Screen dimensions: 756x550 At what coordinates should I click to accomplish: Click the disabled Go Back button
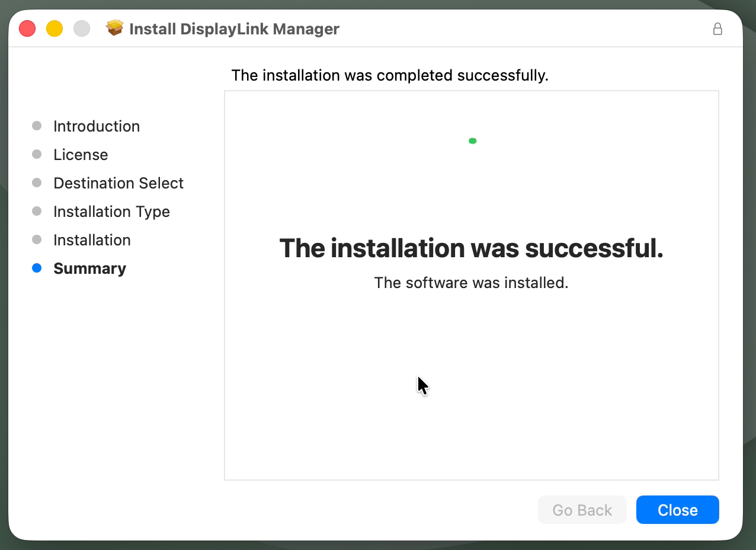(582, 510)
